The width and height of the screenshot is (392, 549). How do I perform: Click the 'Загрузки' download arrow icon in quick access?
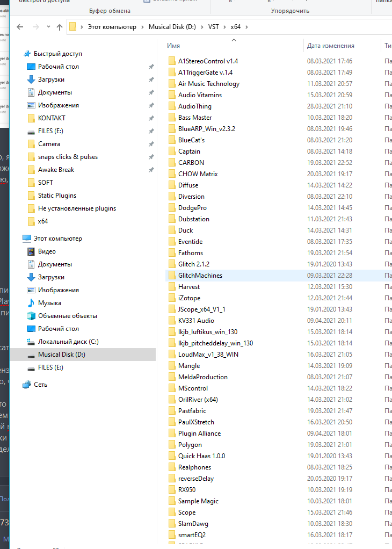pos(31,80)
